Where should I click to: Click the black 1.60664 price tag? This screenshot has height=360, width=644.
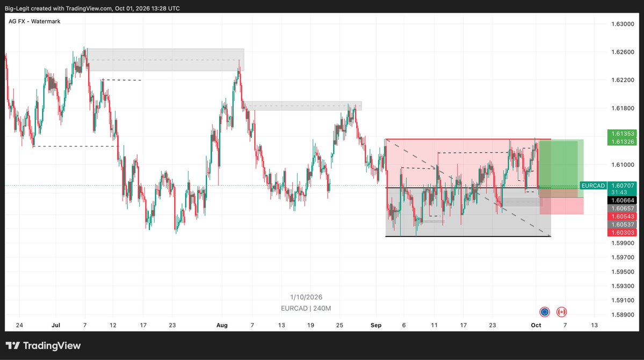pos(622,201)
